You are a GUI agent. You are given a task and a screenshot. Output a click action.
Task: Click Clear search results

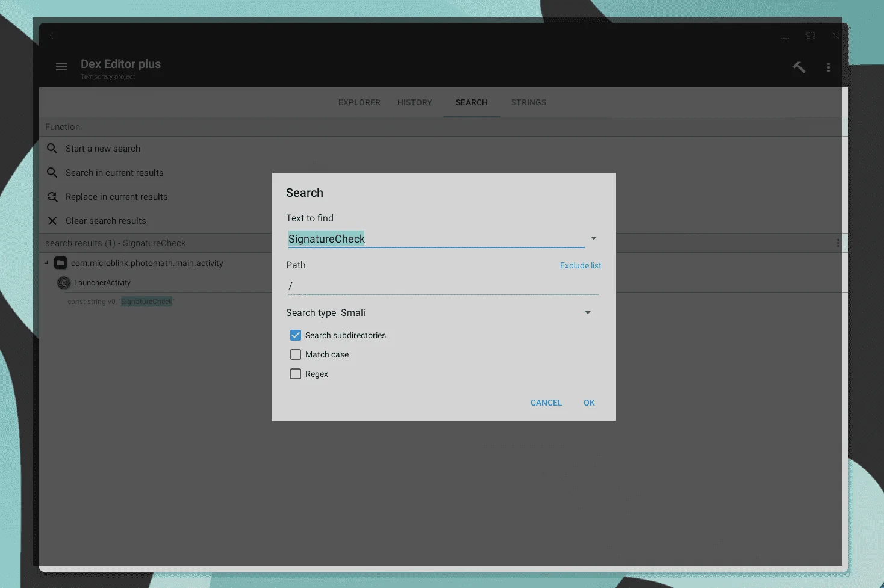point(106,221)
